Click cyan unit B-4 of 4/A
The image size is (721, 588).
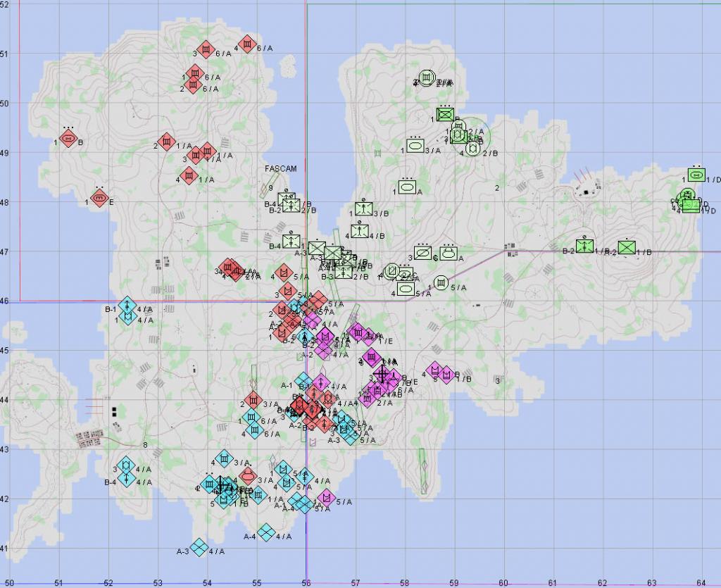(x=126, y=479)
